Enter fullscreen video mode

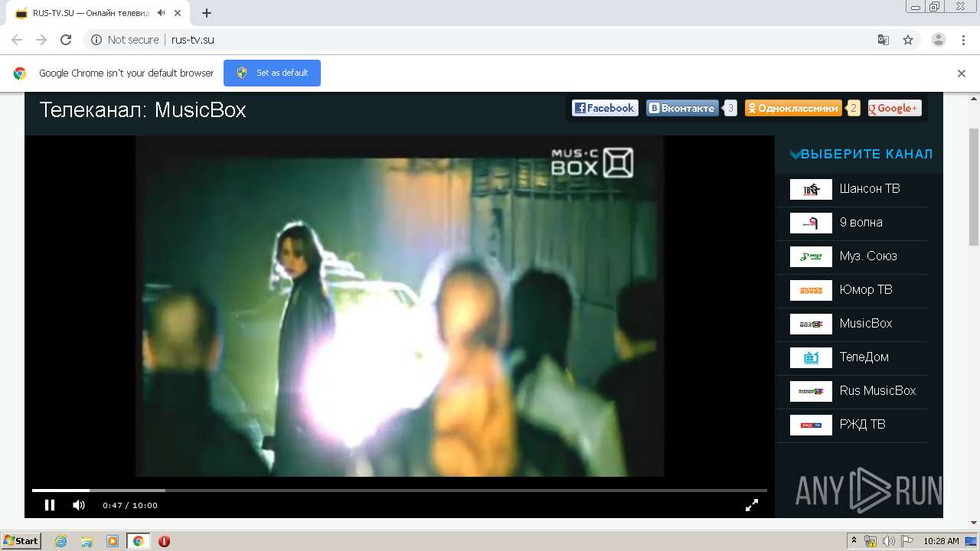point(752,505)
